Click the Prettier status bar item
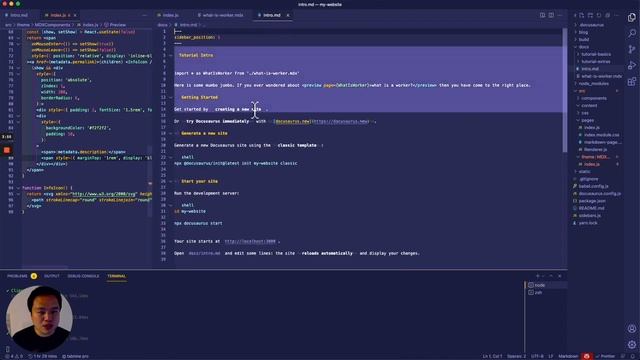The height and width of the screenshot is (360, 640). point(605,356)
